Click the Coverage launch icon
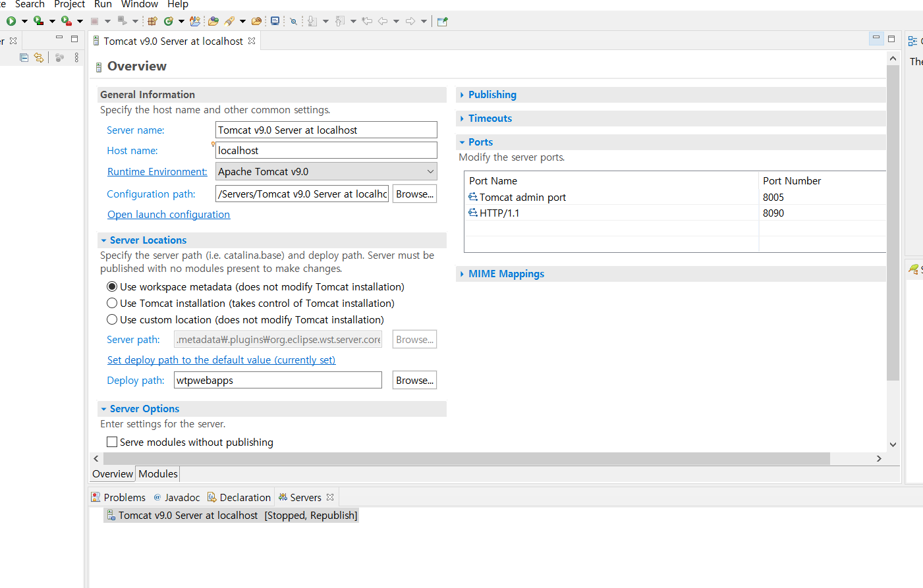The width and height of the screenshot is (923, 588). click(38, 21)
